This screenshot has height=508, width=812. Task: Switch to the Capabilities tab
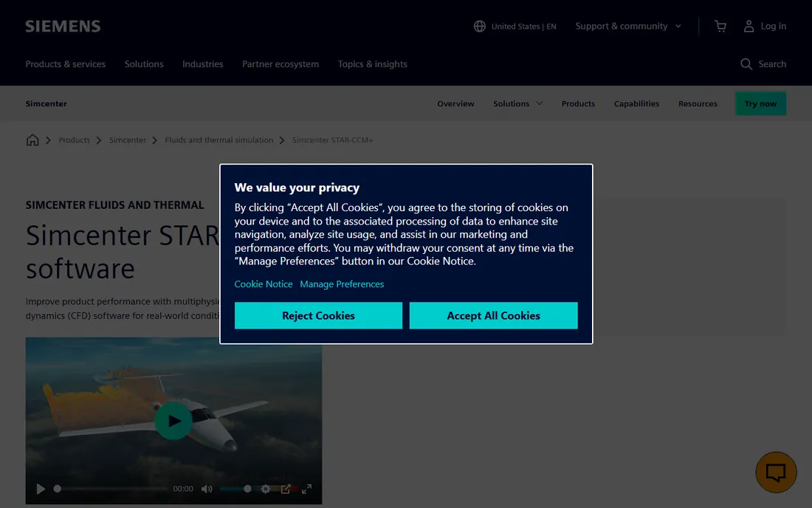636,103
